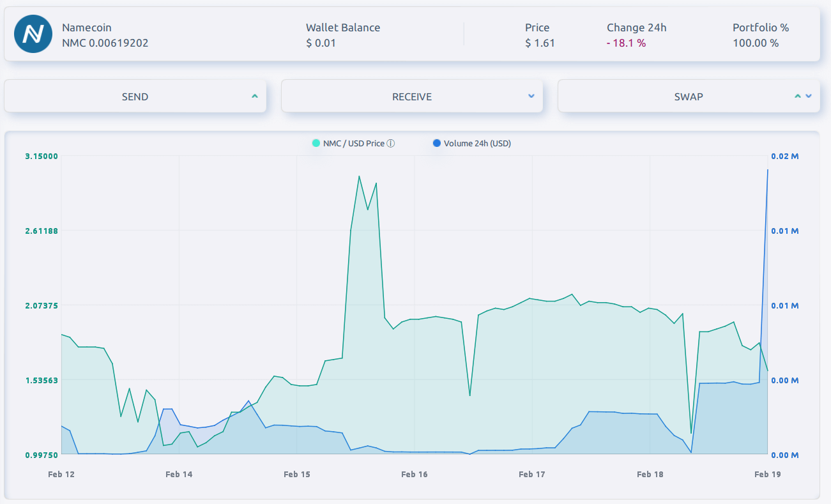Hide the Volume 24h (USD) series
Screen dimensions: 831x504
(x=473, y=143)
